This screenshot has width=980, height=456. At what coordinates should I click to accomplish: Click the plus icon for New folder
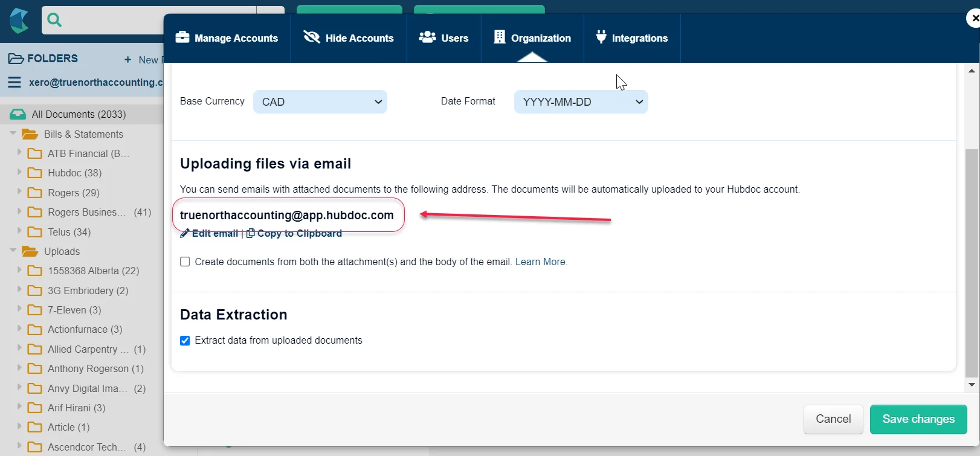point(127,60)
